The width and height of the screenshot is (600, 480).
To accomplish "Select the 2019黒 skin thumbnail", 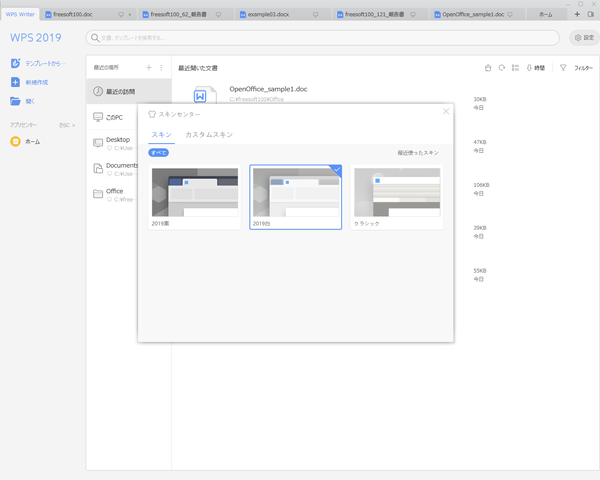I will pyautogui.click(x=195, y=197).
